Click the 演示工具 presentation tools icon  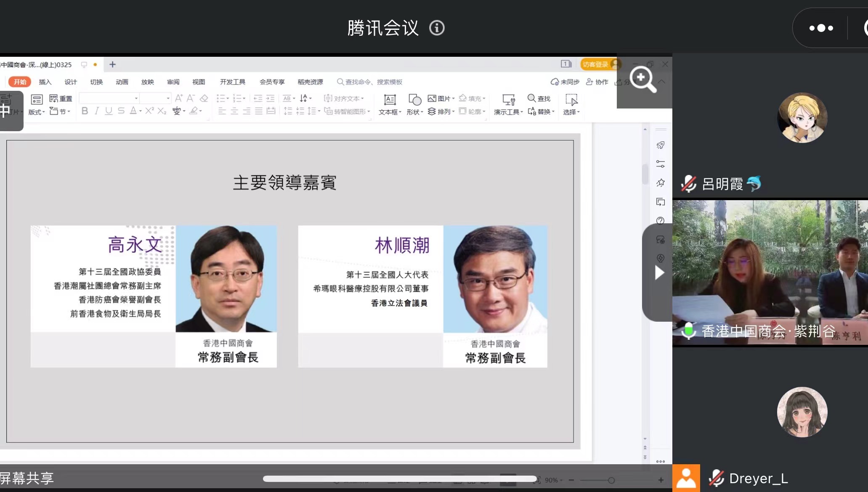coord(508,100)
